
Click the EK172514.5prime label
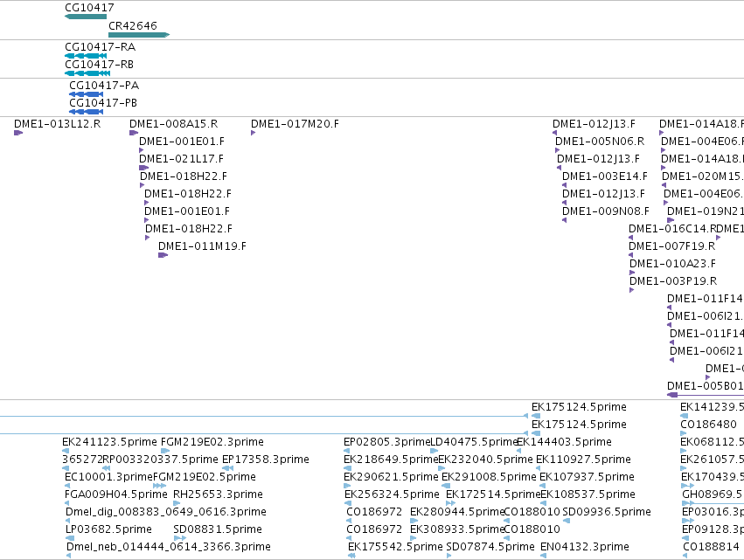[x=493, y=494]
